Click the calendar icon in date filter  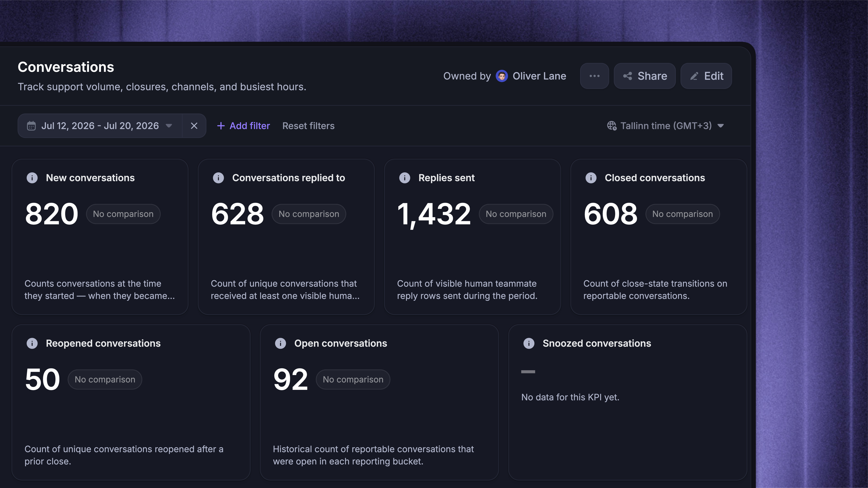pyautogui.click(x=31, y=126)
